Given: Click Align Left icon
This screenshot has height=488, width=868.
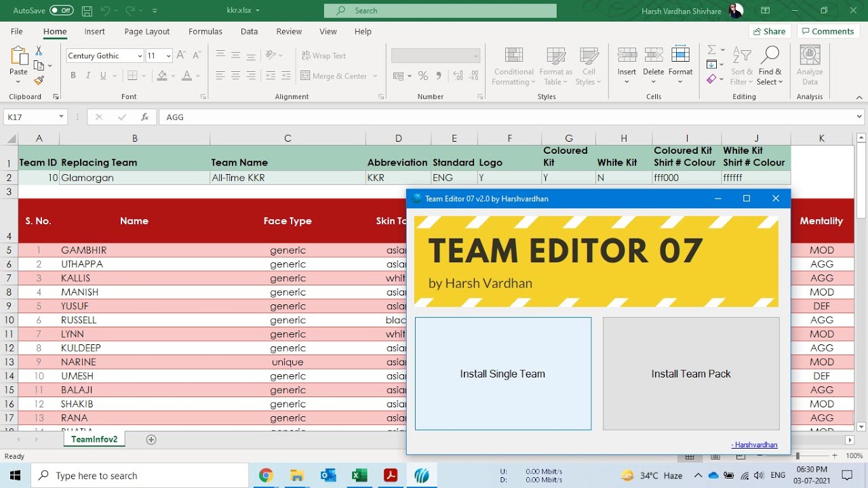Looking at the screenshot, I should click(220, 76).
